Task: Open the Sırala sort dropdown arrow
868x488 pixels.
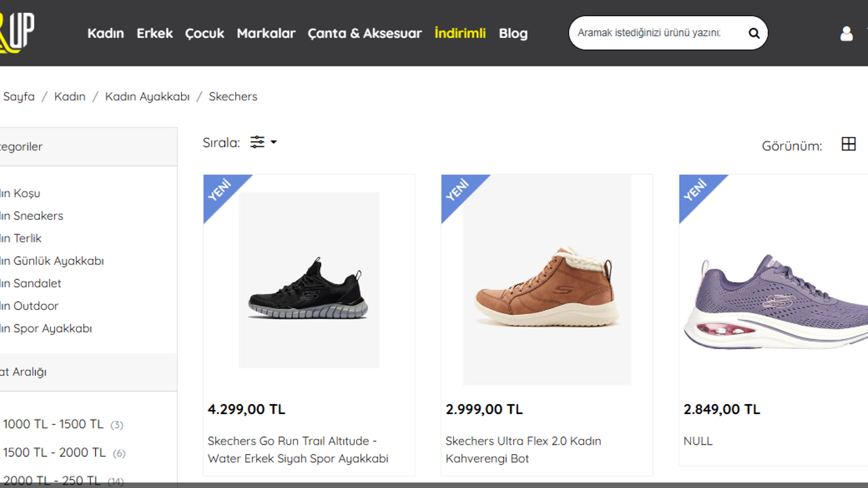Action: pyautogui.click(x=274, y=142)
